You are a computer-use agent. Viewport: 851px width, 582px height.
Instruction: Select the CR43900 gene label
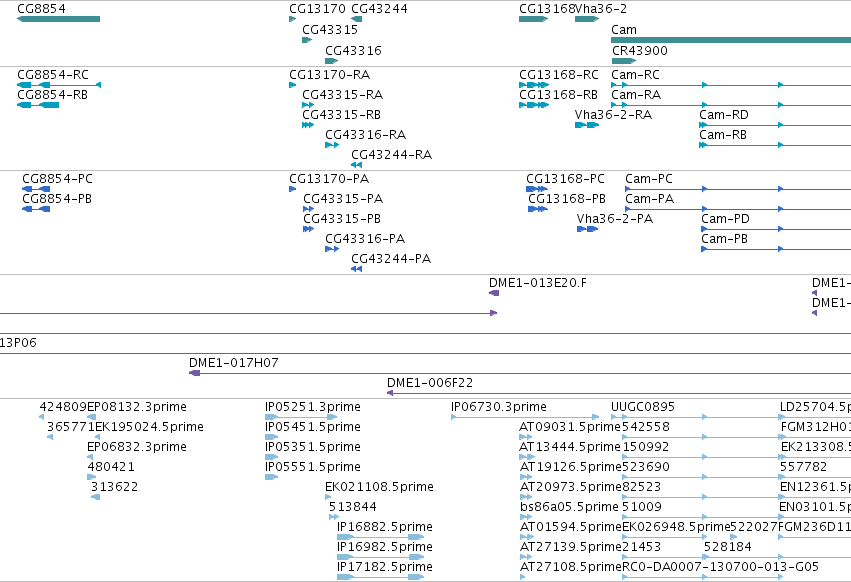[x=640, y=50]
